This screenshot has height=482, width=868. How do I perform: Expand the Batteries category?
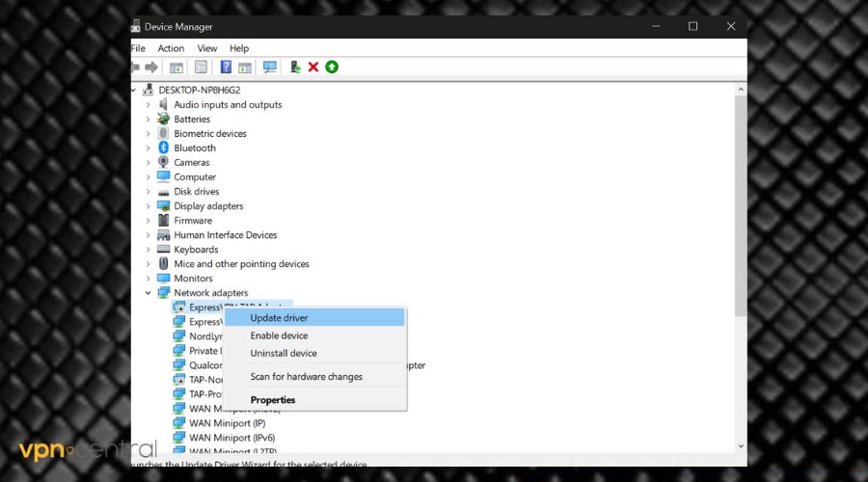pyautogui.click(x=148, y=120)
